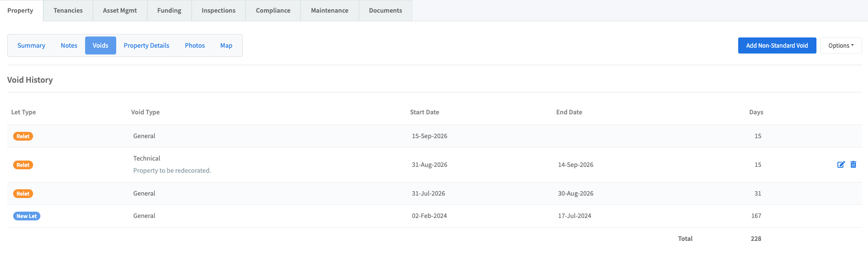Go to the Funding tab
Screen dimensions: 868x253
(x=169, y=10)
